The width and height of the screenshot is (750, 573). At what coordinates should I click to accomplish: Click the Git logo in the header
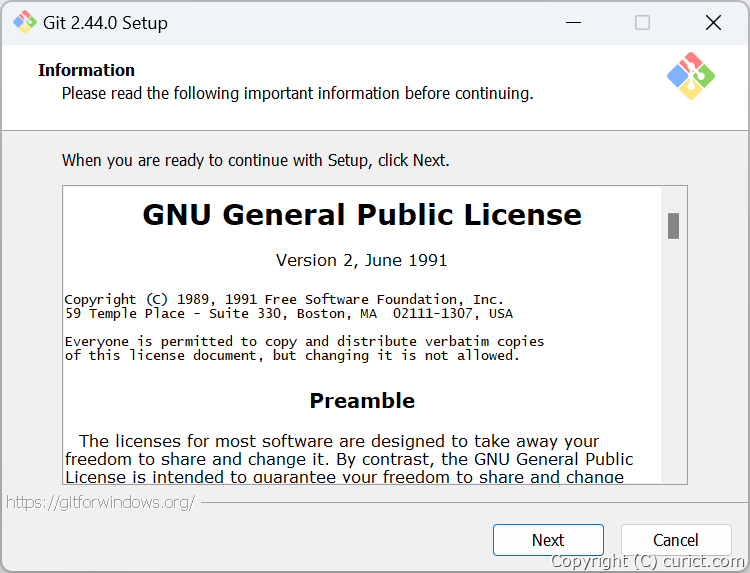pyautogui.click(x=691, y=76)
